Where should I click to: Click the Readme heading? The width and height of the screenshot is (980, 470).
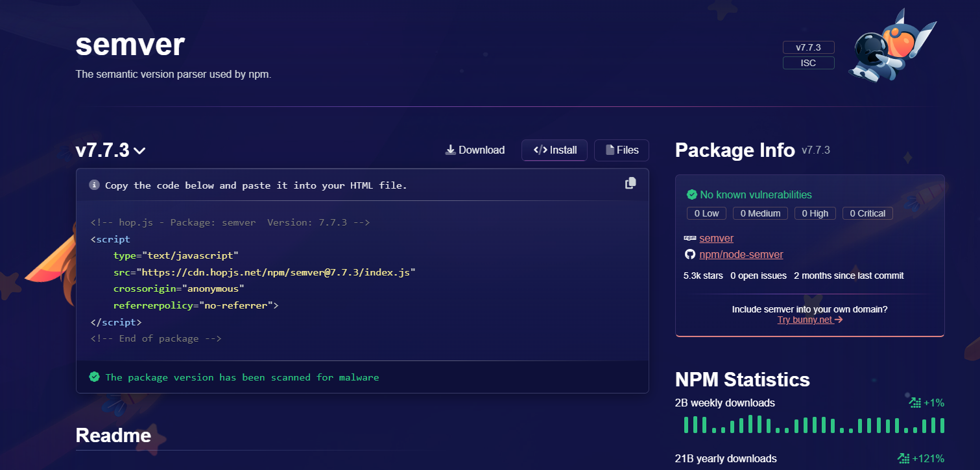[x=114, y=435]
